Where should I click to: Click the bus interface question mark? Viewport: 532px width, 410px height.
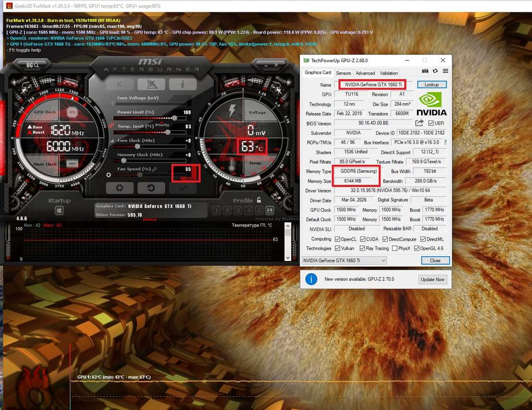(445, 143)
